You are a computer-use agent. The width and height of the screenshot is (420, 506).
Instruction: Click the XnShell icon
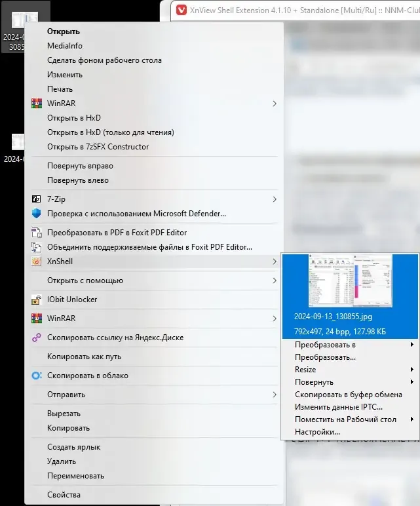(37, 261)
